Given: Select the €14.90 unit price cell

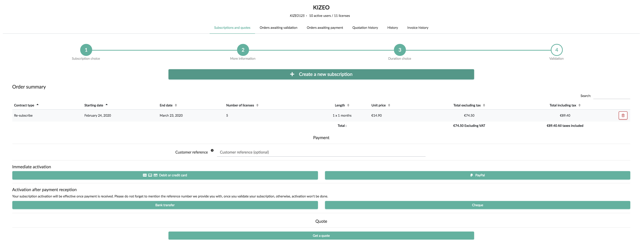Looking at the screenshot, I should pos(376,115).
